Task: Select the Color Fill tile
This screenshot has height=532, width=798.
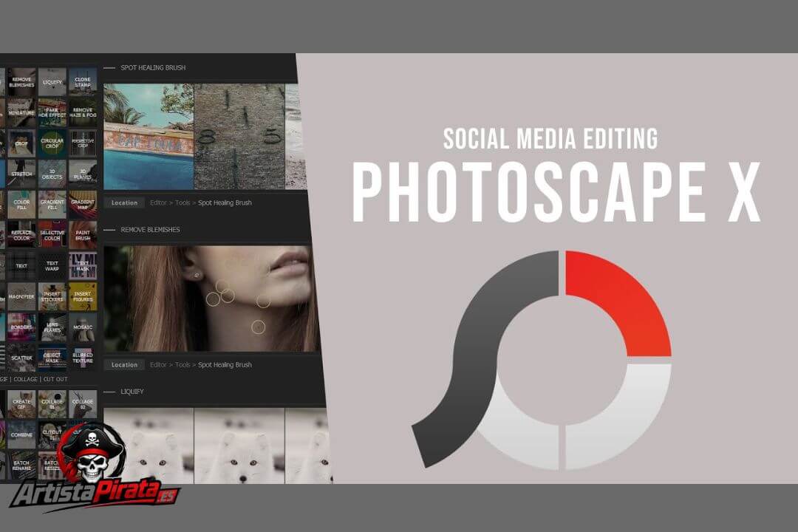Action: 21,204
